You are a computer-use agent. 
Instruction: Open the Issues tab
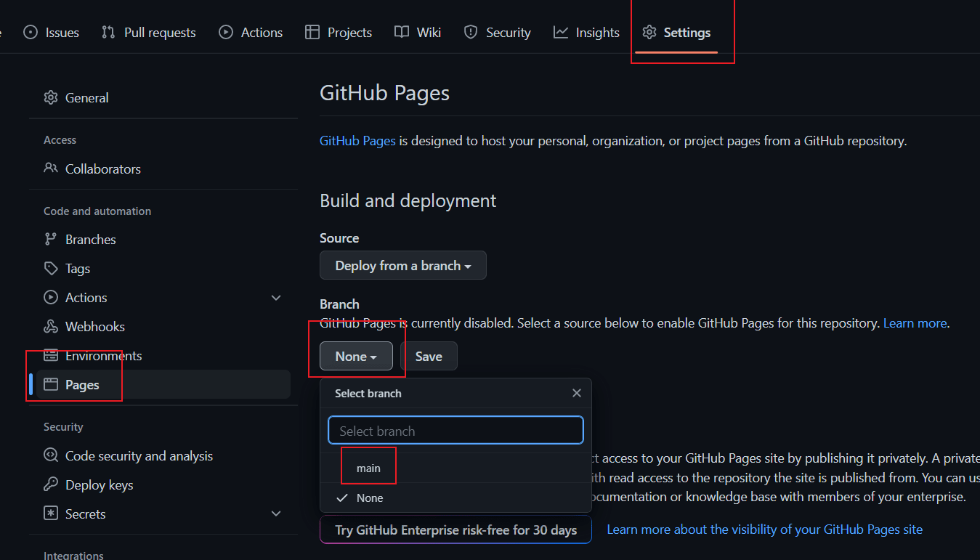pos(51,32)
